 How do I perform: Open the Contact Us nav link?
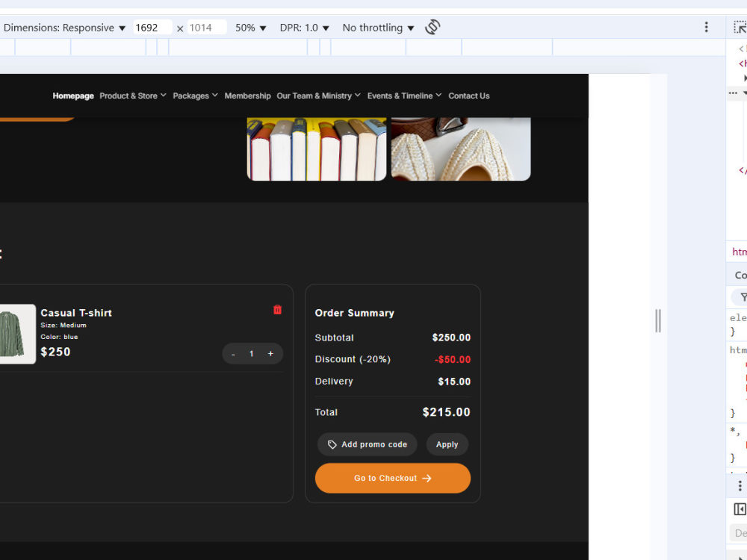(x=469, y=96)
